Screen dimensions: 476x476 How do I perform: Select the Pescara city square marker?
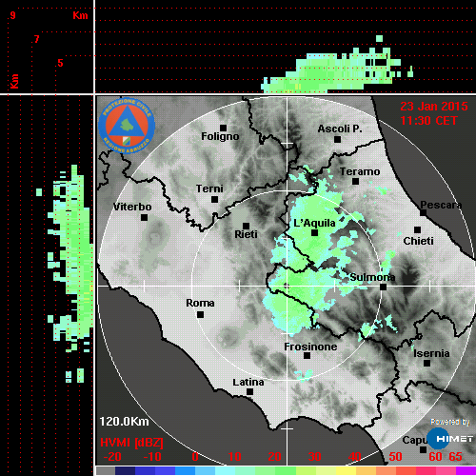click(424, 212)
